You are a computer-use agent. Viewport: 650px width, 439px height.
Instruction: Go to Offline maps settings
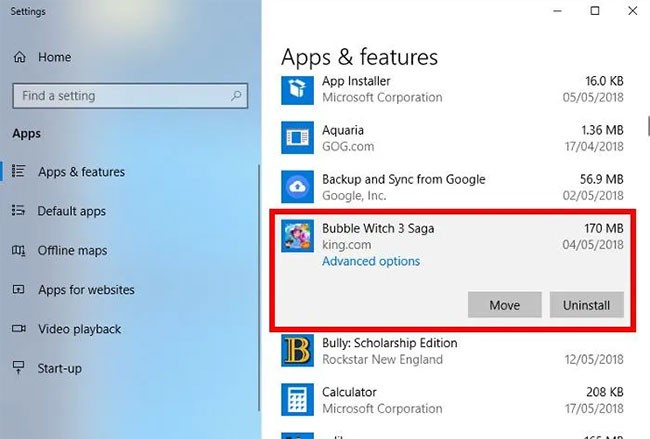(x=72, y=250)
